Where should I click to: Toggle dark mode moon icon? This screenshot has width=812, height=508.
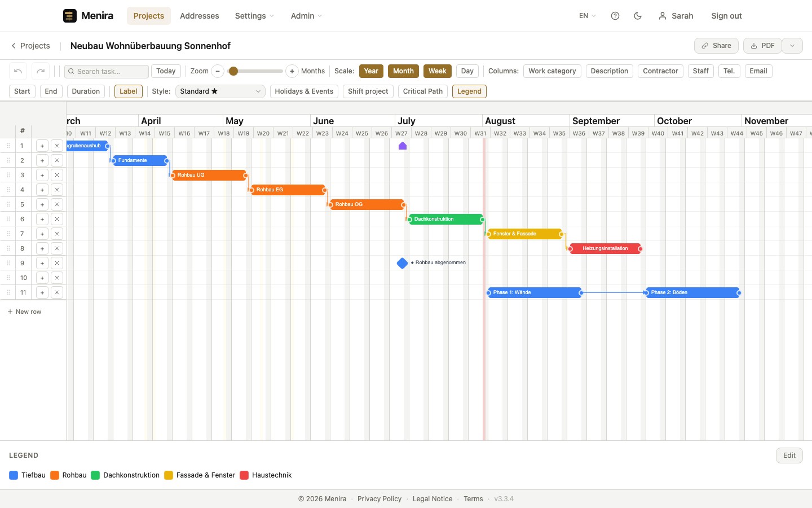[638, 16]
